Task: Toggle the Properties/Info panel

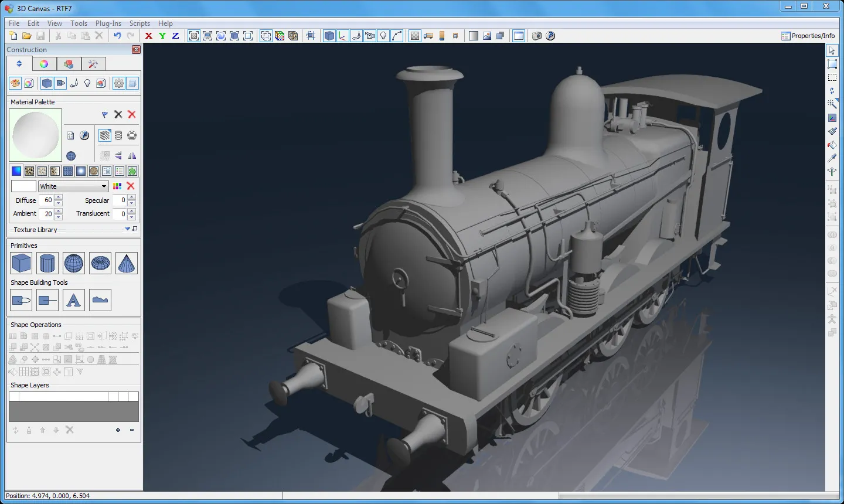Action: [x=808, y=36]
